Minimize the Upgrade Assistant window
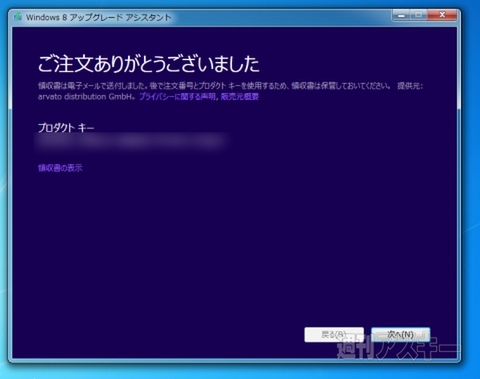 pos(402,15)
